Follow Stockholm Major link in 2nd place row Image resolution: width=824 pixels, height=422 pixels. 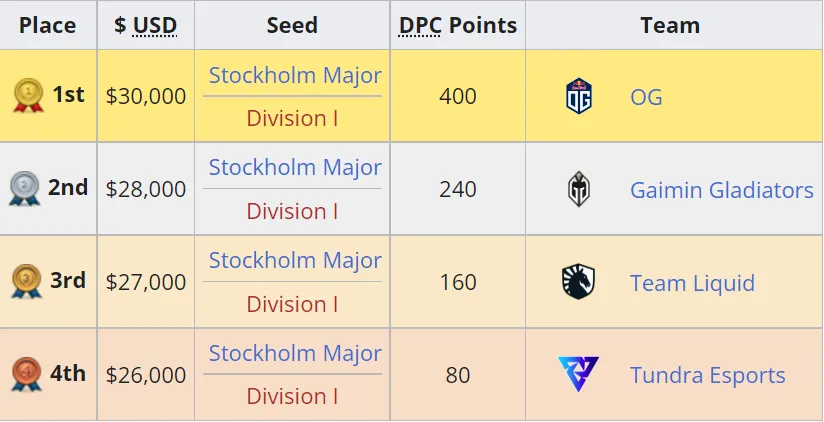[x=295, y=168]
